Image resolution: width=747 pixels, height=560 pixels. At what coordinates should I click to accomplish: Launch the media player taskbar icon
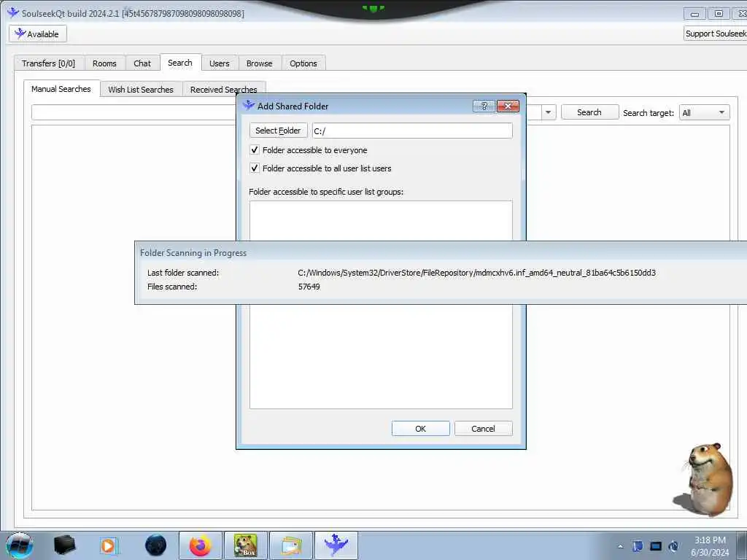(109, 545)
